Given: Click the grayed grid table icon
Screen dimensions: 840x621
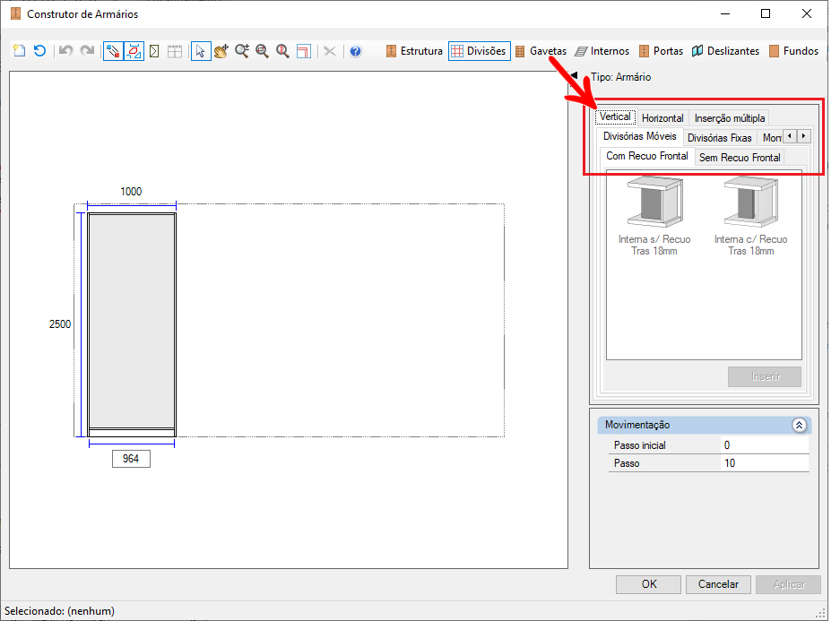Looking at the screenshot, I should tap(175, 51).
